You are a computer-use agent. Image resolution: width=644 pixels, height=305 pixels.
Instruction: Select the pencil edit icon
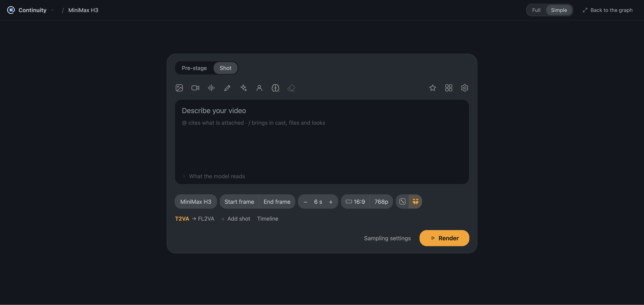227,88
